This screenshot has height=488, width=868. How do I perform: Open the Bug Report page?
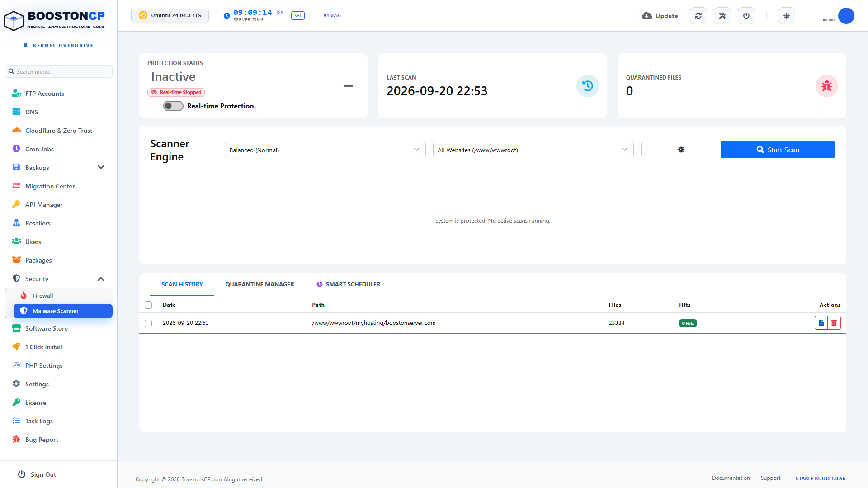click(59, 440)
